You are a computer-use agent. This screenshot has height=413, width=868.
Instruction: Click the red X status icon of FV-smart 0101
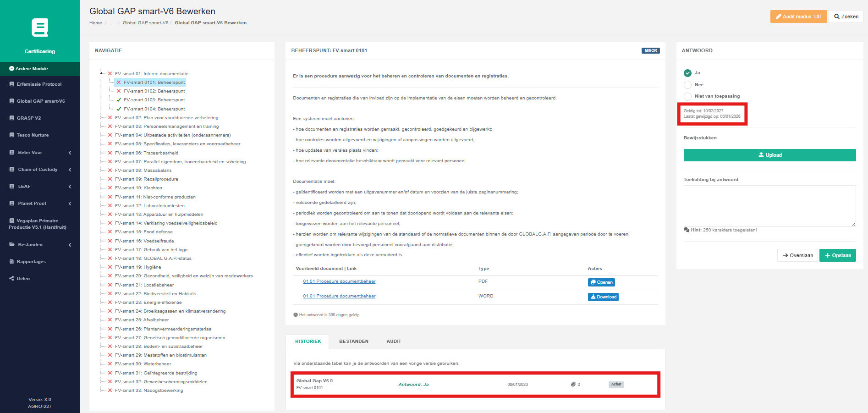[x=119, y=83]
